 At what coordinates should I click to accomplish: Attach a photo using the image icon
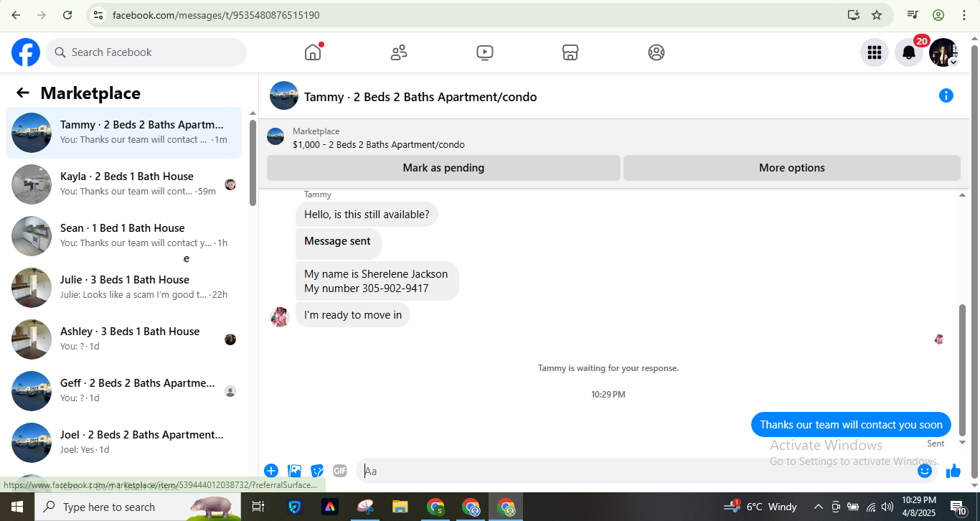(x=294, y=471)
